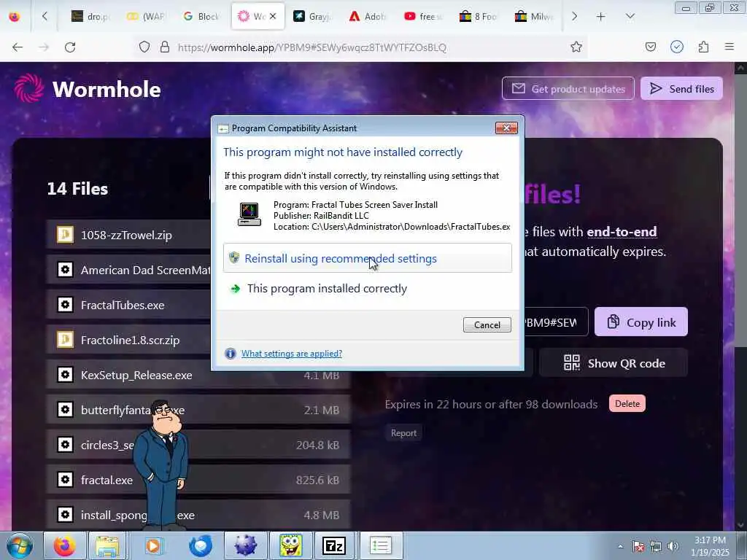
Task: Choose Reinstall using recommended settings
Action: pyautogui.click(x=368, y=258)
